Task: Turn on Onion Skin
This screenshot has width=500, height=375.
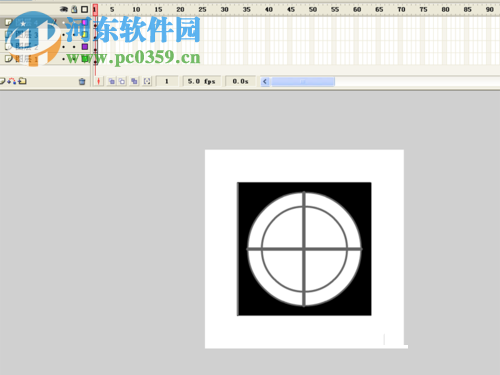Action: click(x=112, y=81)
